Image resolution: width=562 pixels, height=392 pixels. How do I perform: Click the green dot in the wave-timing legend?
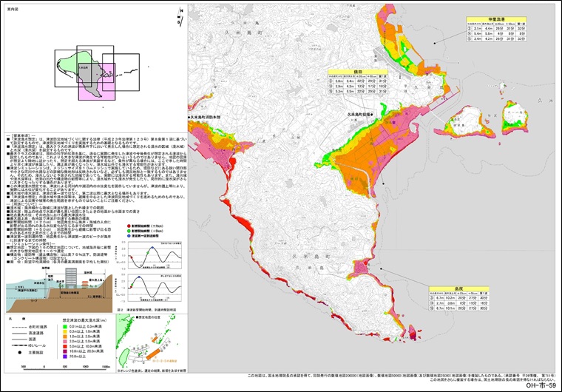(x=129, y=231)
